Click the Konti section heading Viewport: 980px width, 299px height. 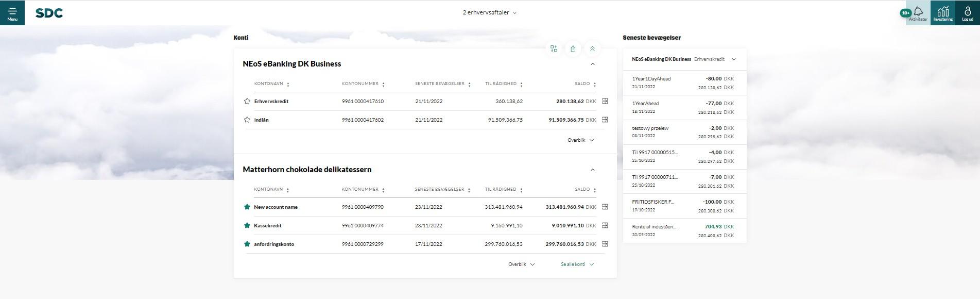241,37
